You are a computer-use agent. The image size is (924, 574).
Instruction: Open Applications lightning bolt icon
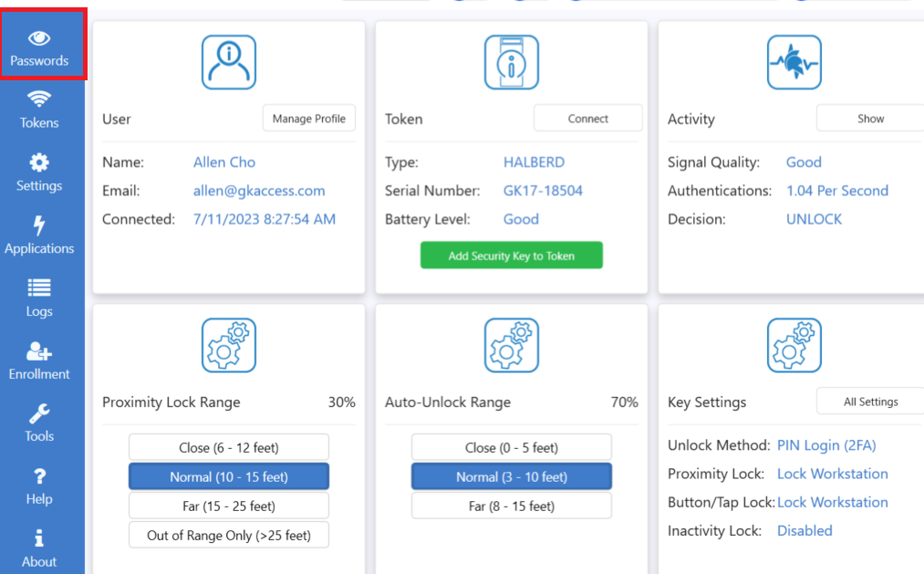(x=39, y=226)
